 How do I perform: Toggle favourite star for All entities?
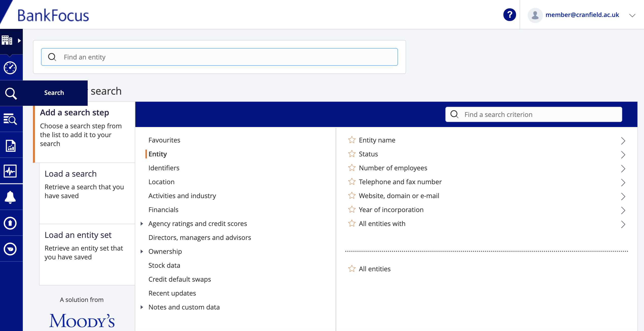click(x=352, y=269)
